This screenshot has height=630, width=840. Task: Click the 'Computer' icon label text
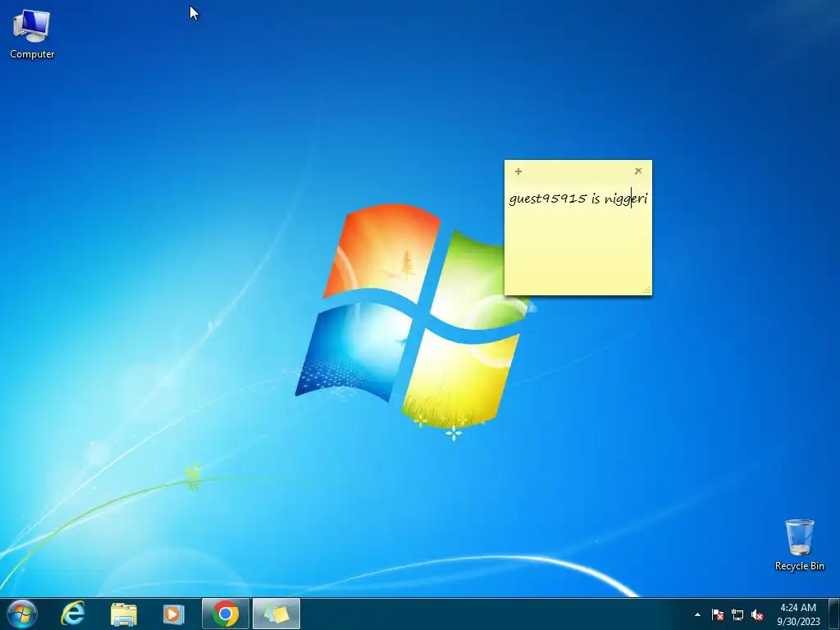tap(32, 54)
